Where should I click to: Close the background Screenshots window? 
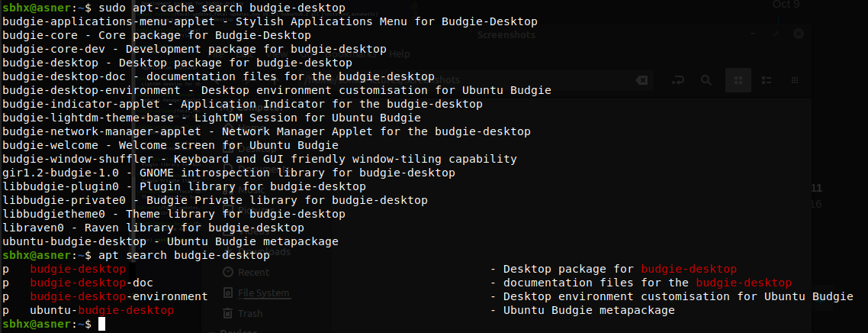pyautogui.click(x=799, y=34)
